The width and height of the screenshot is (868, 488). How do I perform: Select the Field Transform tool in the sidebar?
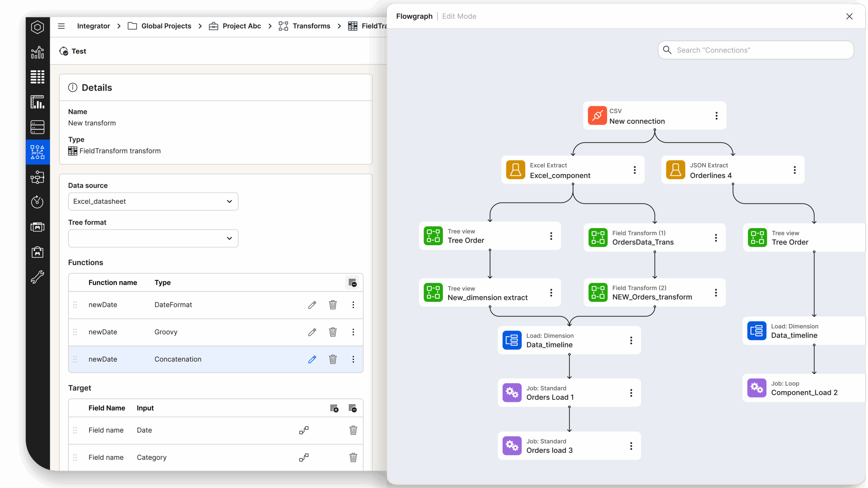click(37, 152)
